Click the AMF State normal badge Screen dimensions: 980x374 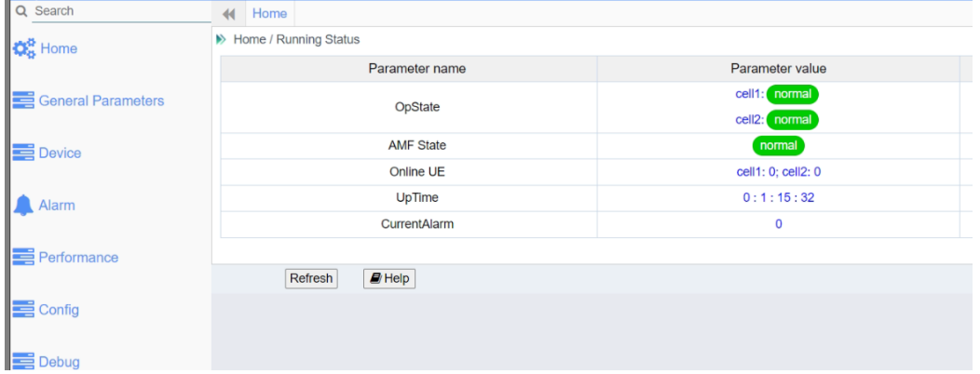pos(778,146)
